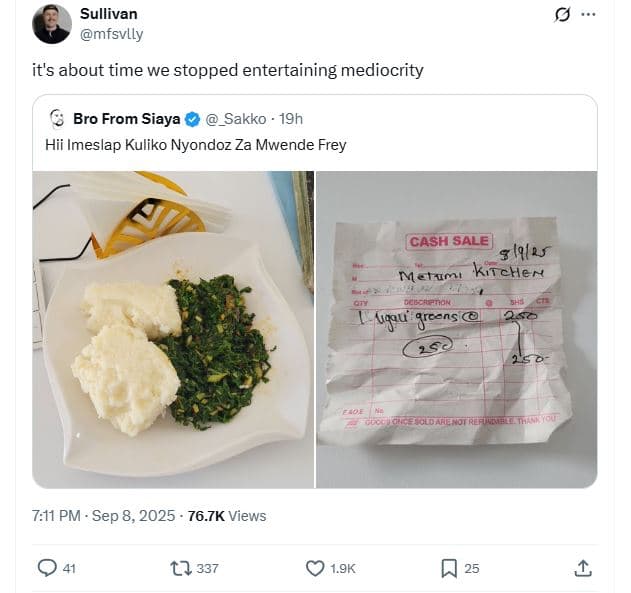Viewport: 631px width, 593px height.
Task: Bookmark this tweet
Action: pyautogui.click(x=449, y=568)
